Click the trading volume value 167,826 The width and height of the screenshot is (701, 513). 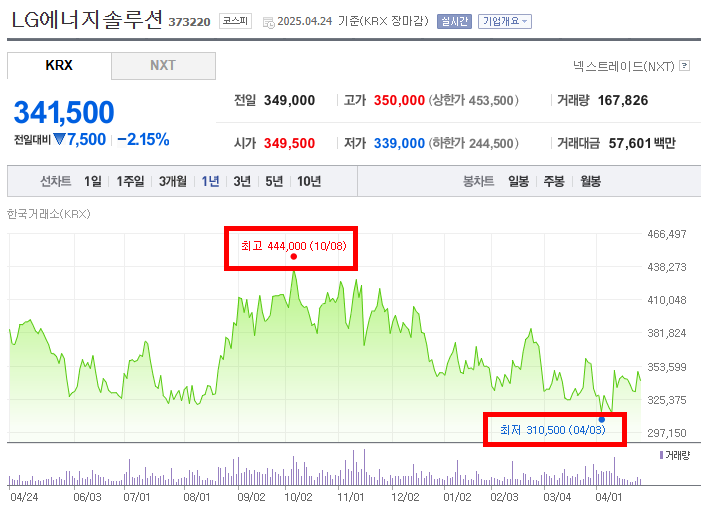(623, 100)
